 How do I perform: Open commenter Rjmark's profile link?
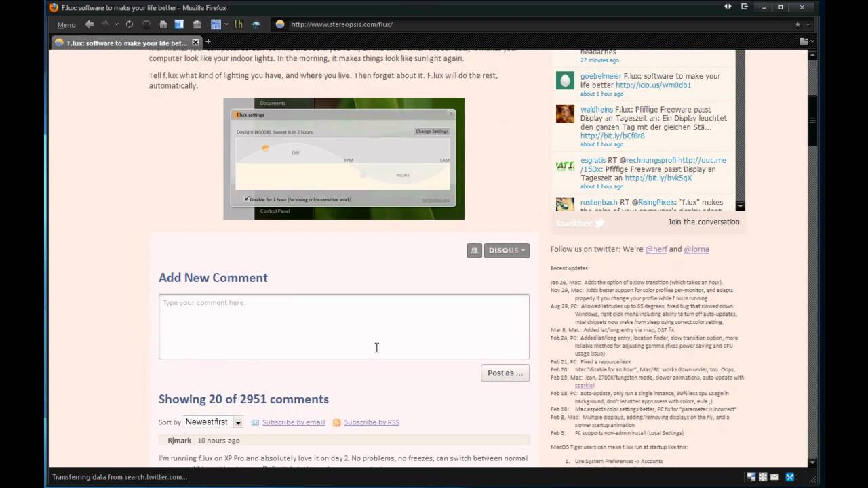180,441
